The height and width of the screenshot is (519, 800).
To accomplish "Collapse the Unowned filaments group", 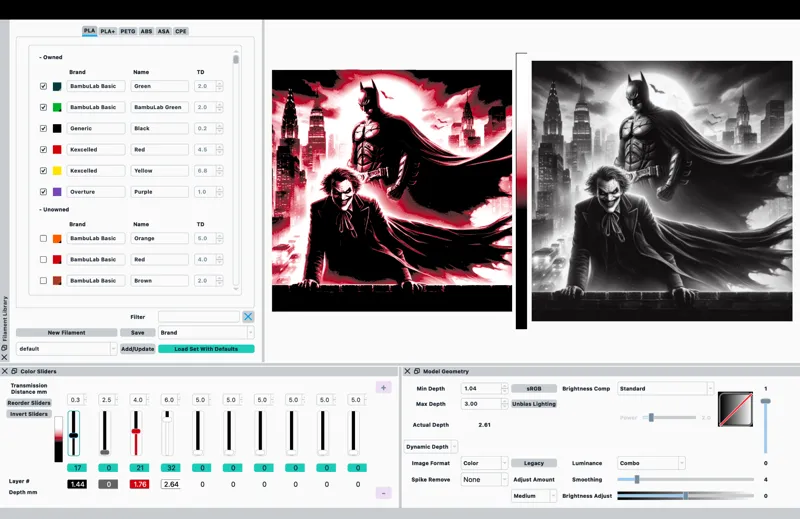I will click(54, 209).
